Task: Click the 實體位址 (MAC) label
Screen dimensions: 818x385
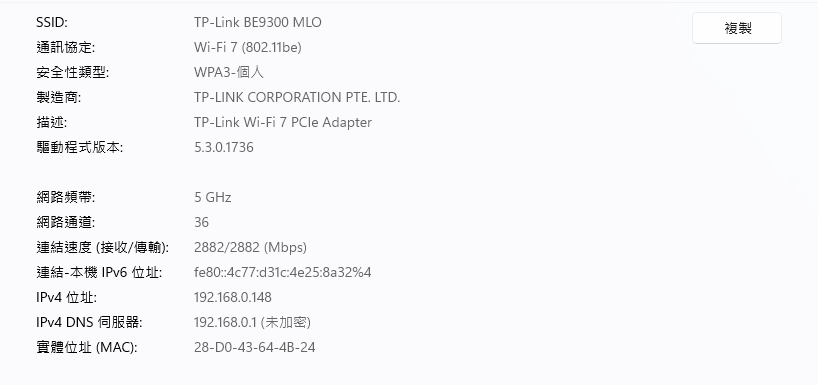Action: pyautogui.click(x=87, y=347)
